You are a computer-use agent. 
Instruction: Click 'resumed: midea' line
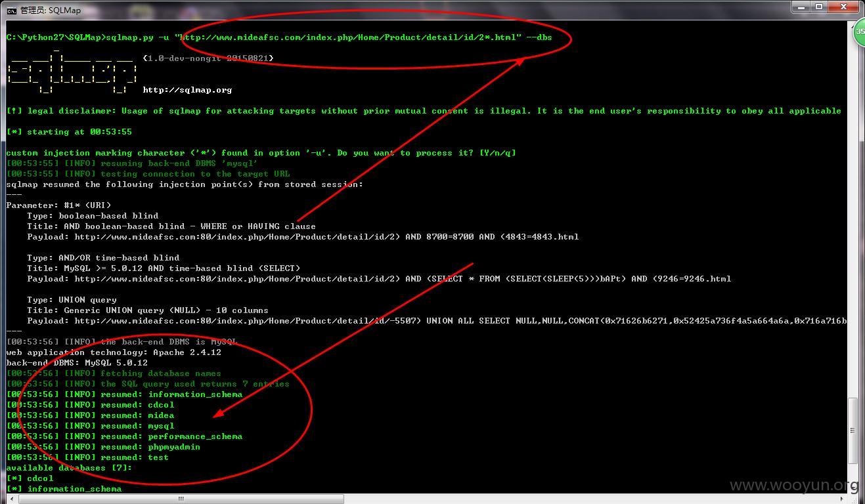coord(90,415)
